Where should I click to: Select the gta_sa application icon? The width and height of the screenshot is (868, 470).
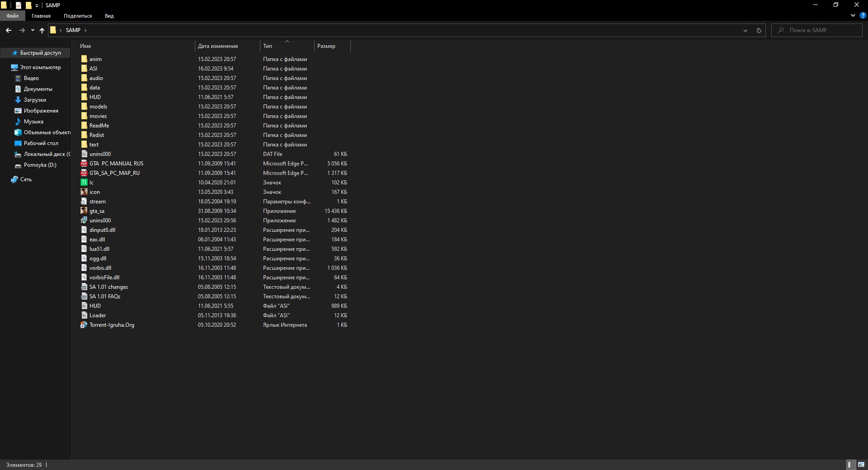click(84, 211)
